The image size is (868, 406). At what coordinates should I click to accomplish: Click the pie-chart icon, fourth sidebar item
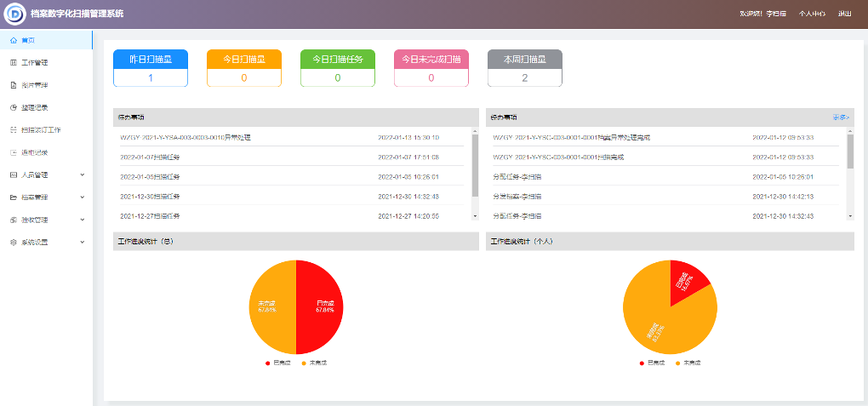[13, 107]
